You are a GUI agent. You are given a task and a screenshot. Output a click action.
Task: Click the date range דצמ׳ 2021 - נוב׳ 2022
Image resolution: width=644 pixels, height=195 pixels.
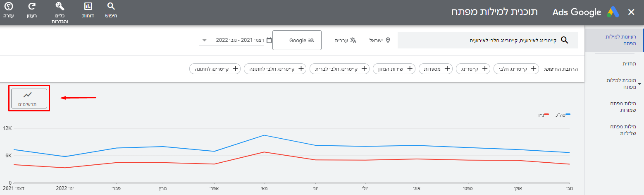coord(240,40)
